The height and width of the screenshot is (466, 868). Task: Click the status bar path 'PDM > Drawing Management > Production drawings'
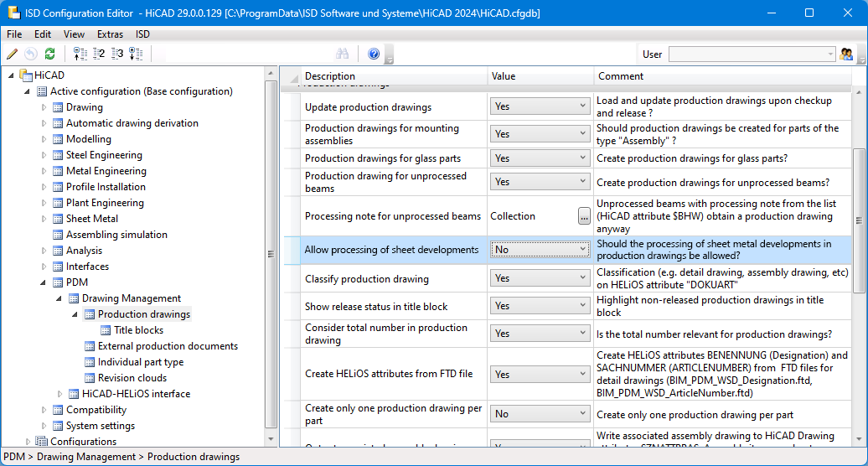(x=121, y=457)
